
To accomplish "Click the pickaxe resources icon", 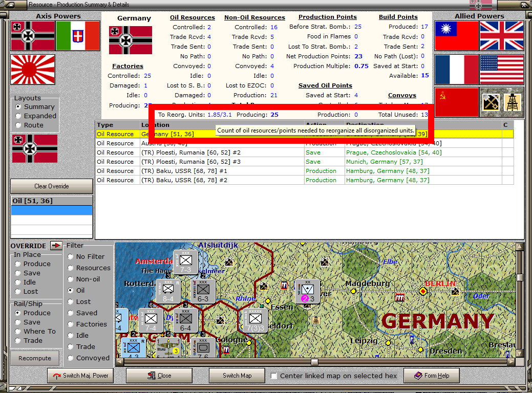I will [x=491, y=102].
